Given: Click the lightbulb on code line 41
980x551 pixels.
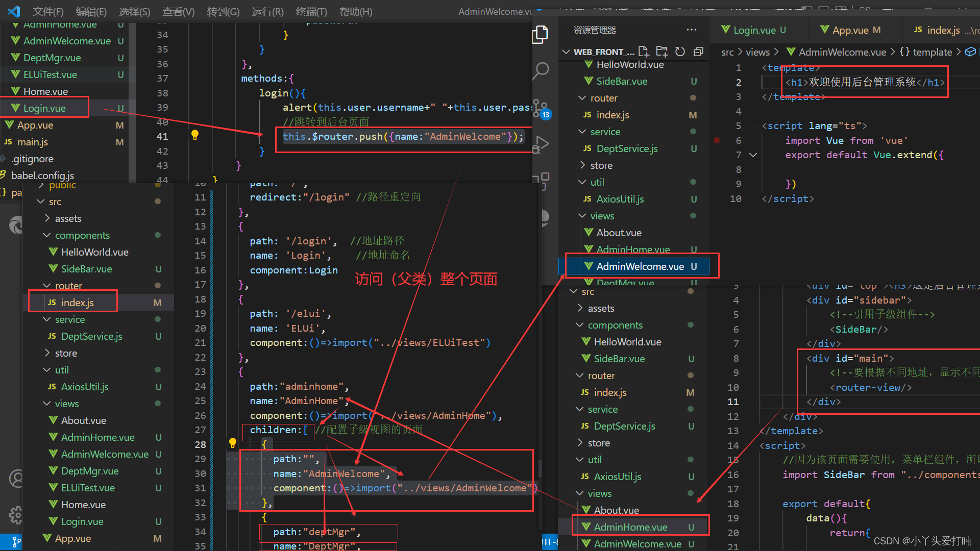Looking at the screenshot, I should [x=194, y=135].
